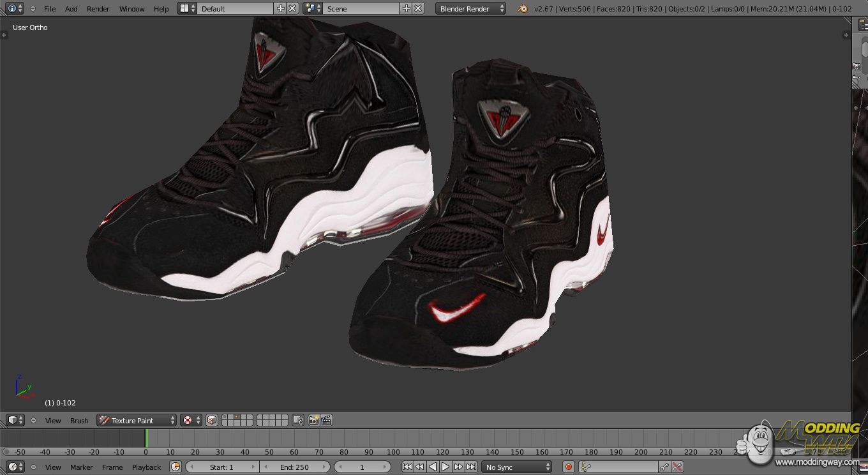Click the End: 250 frame field
This screenshot has width=868, height=475.
[x=295, y=467]
